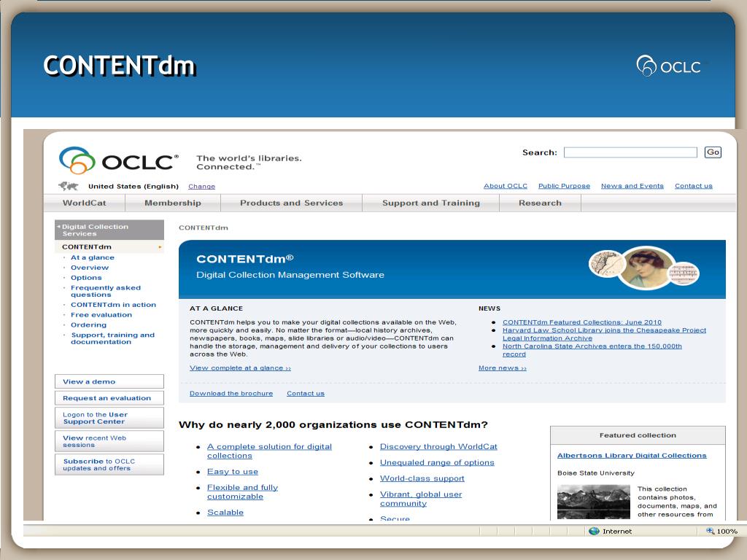
Task: Click the white OCLC logo in slide header
Action: point(668,66)
